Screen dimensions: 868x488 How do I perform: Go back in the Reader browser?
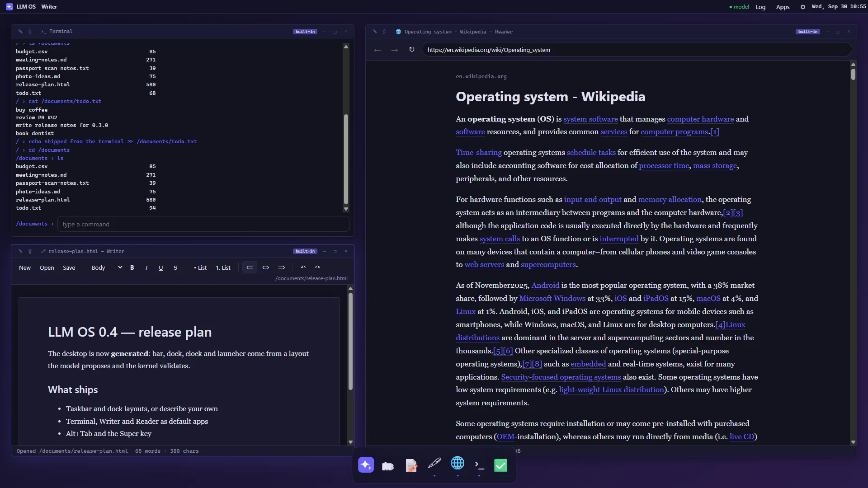coord(377,50)
